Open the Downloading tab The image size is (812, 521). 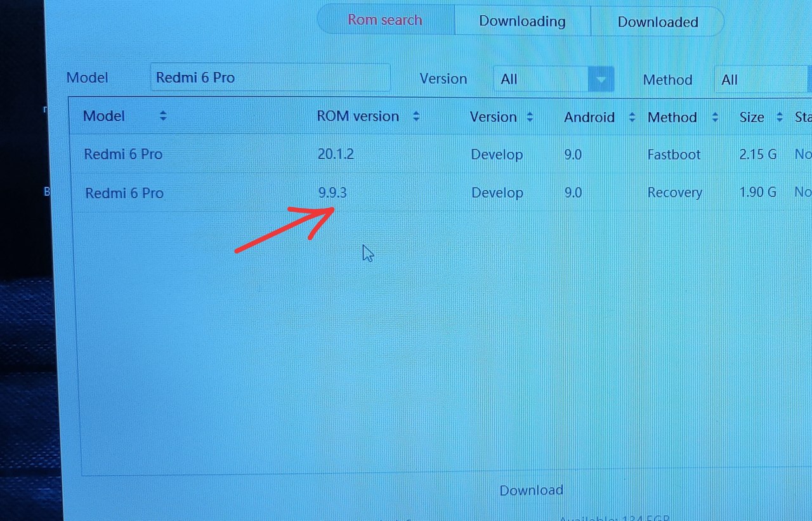pyautogui.click(x=522, y=21)
